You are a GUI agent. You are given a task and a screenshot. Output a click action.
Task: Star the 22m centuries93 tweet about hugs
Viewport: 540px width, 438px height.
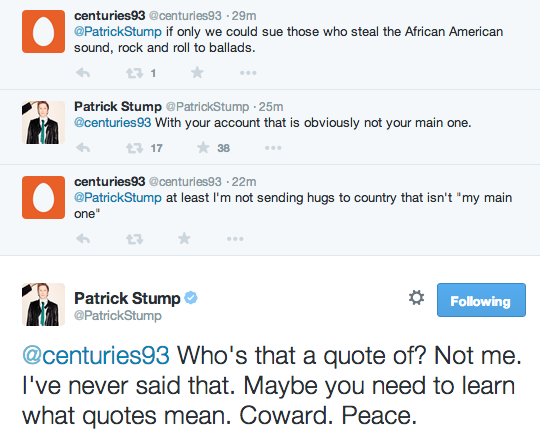(184, 238)
